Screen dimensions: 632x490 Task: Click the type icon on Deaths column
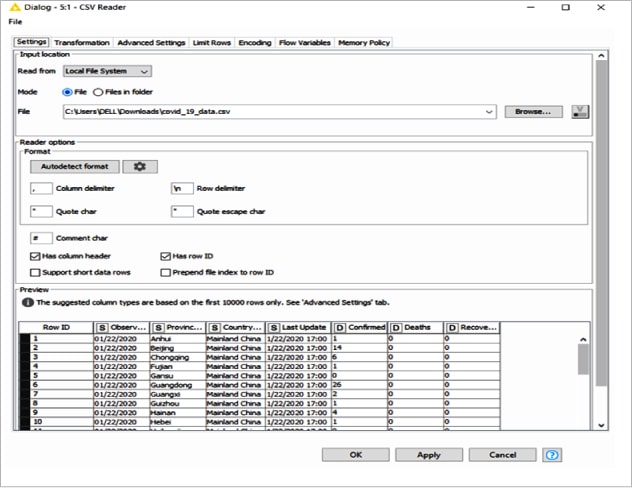[x=395, y=328]
